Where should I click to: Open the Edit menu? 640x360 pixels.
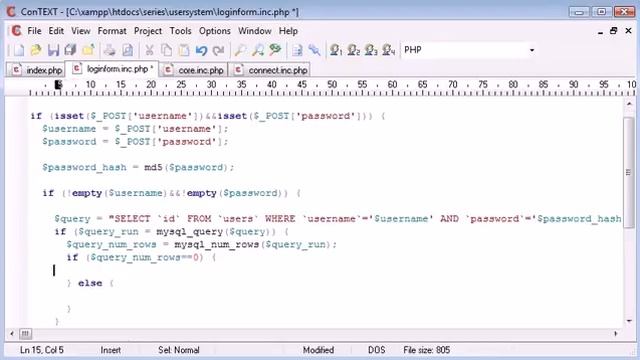click(x=56, y=31)
